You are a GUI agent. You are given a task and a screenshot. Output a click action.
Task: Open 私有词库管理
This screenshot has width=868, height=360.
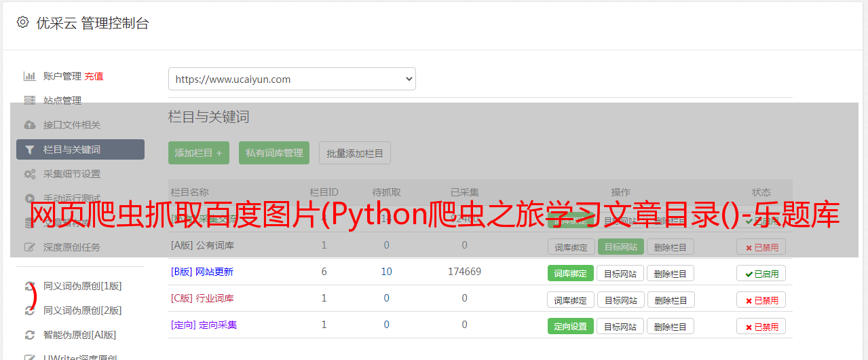point(274,153)
